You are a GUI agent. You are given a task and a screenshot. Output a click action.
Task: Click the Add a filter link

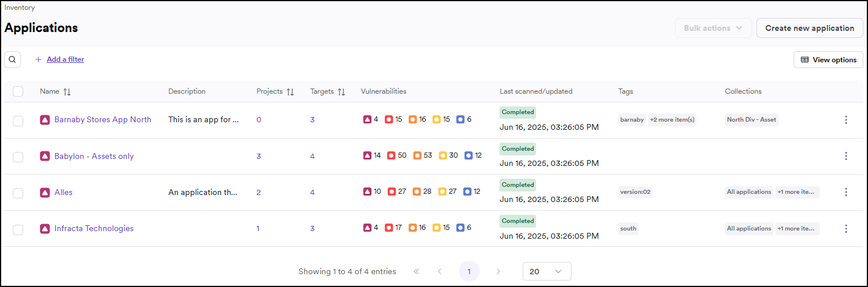pyautogui.click(x=65, y=59)
